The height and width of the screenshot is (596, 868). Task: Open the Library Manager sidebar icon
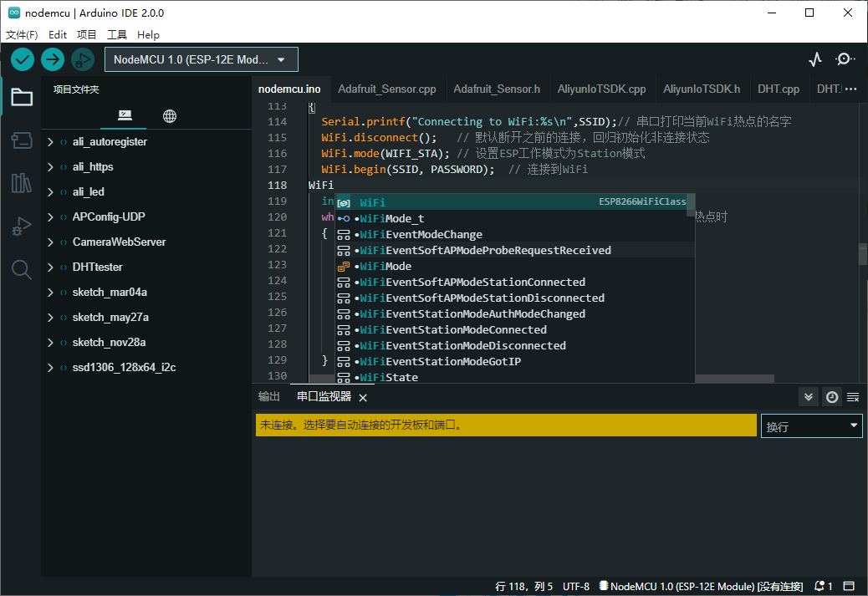tap(22, 182)
